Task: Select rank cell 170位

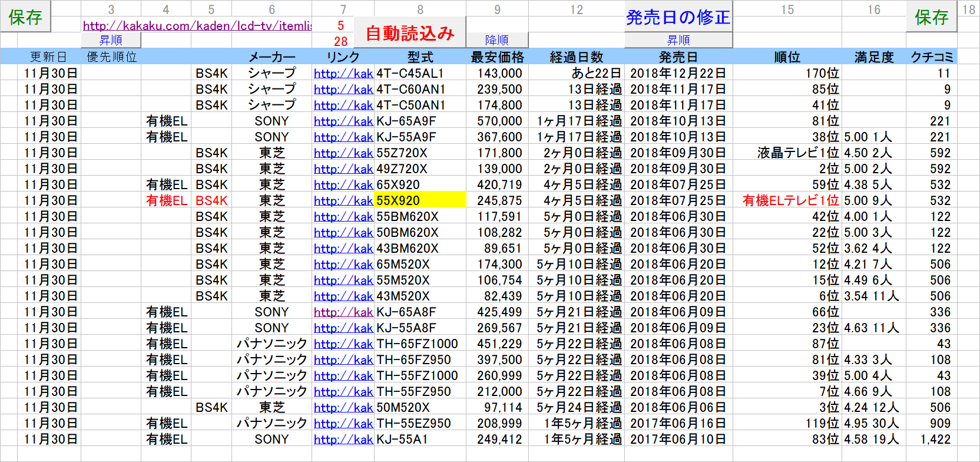Action: coord(787,73)
